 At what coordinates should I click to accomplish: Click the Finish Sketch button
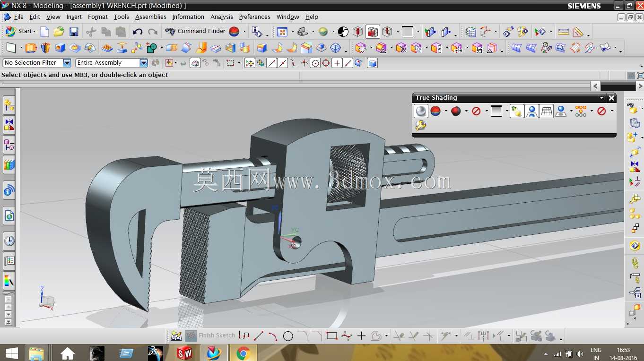coord(210,335)
